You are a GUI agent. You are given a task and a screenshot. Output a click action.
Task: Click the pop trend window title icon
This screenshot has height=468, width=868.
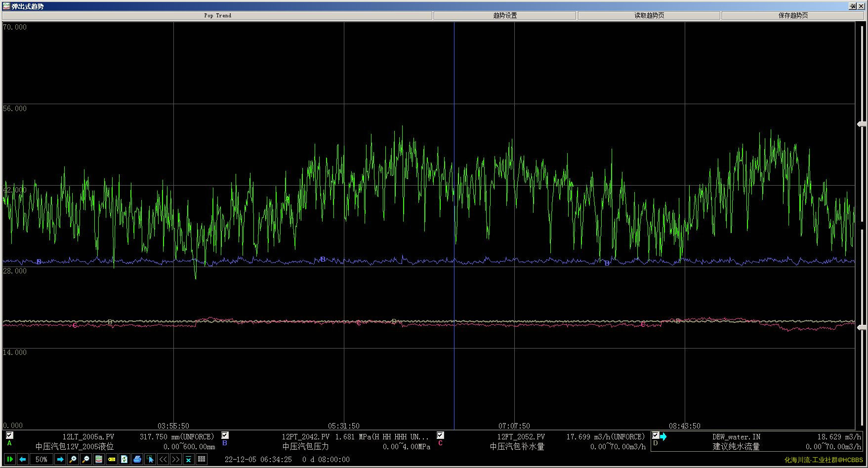pyautogui.click(x=6, y=6)
